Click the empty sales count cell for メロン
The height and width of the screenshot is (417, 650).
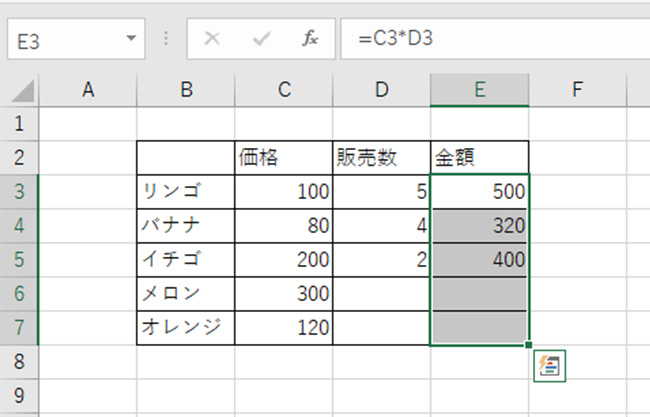tap(381, 294)
